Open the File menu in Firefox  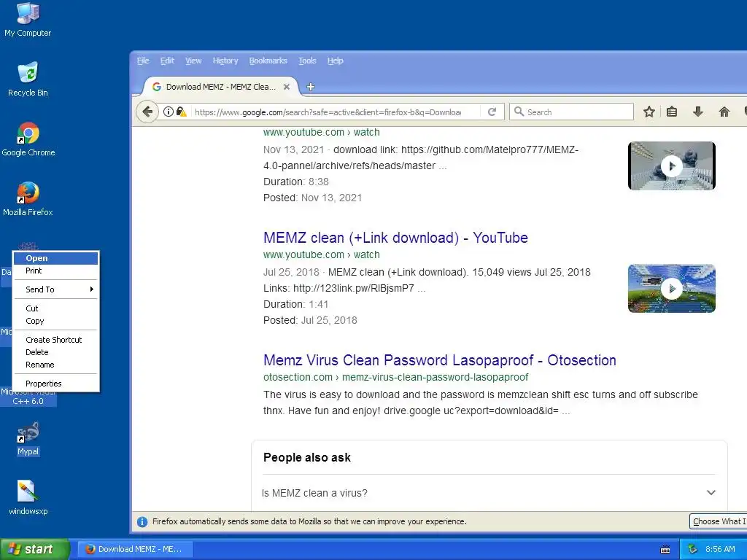tap(143, 61)
